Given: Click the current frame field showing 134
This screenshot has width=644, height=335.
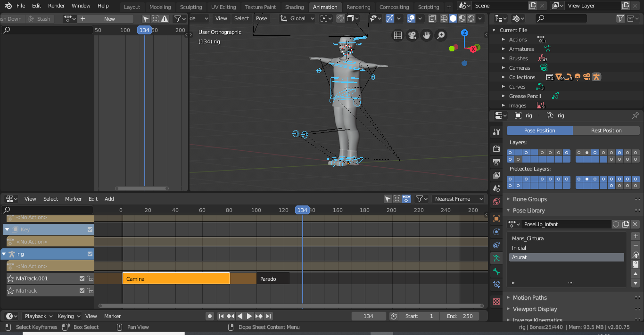Looking at the screenshot, I should 368,316.
